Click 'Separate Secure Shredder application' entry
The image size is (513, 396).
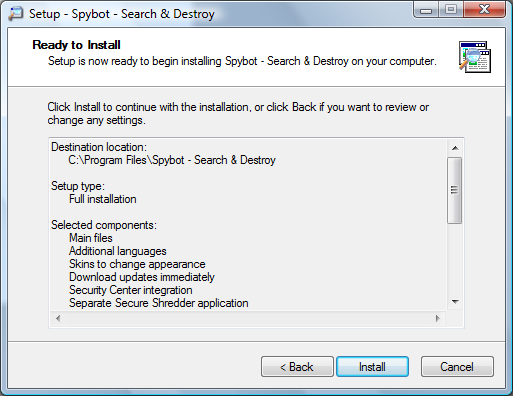pyautogui.click(x=159, y=303)
